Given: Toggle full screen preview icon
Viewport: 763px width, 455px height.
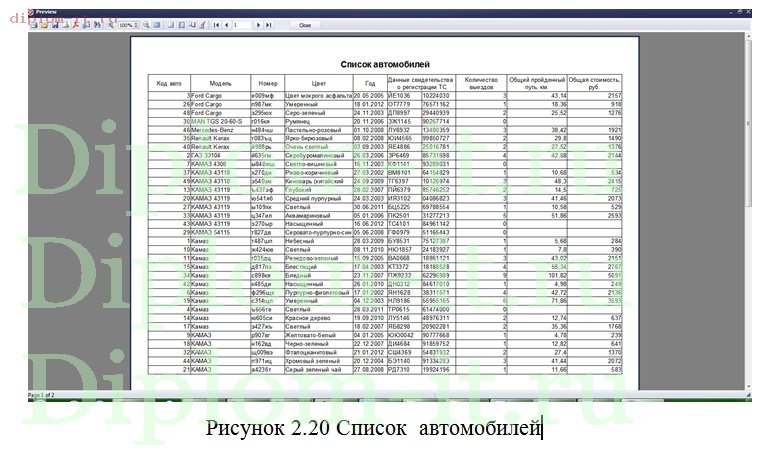Looking at the screenshot, I should pyautogui.click(x=157, y=25).
